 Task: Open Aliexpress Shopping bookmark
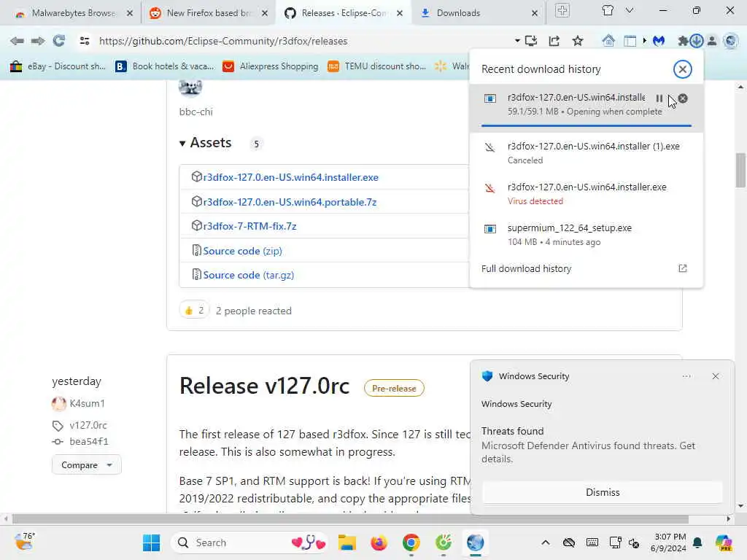(x=271, y=66)
